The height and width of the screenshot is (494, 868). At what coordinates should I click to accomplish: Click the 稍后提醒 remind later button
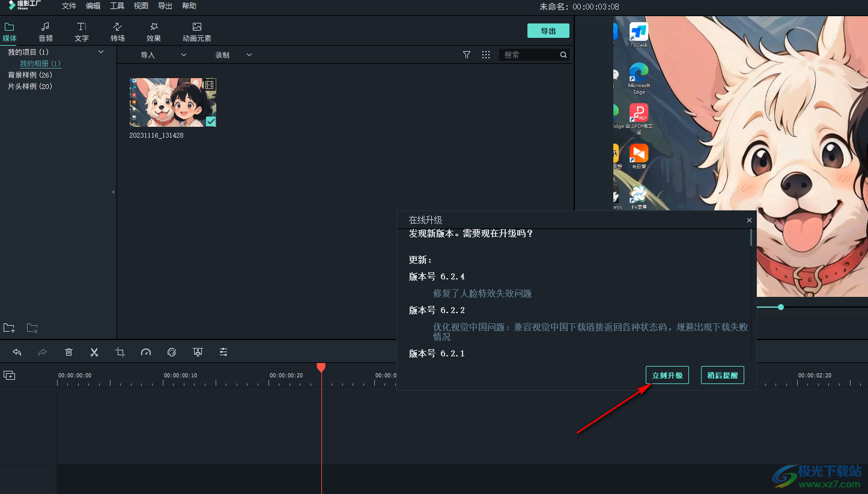723,375
